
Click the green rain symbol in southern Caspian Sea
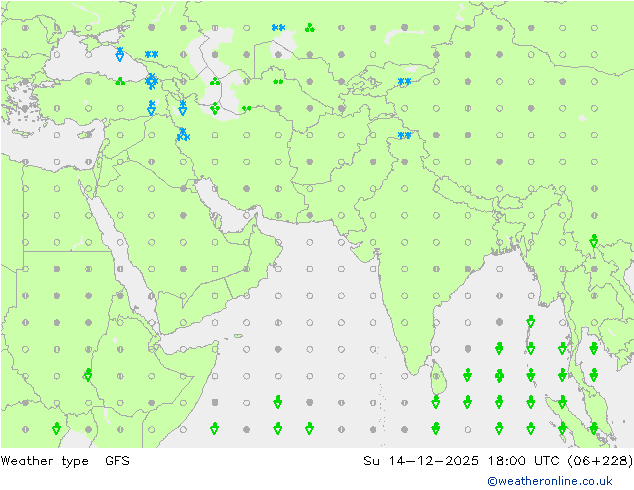[214, 108]
